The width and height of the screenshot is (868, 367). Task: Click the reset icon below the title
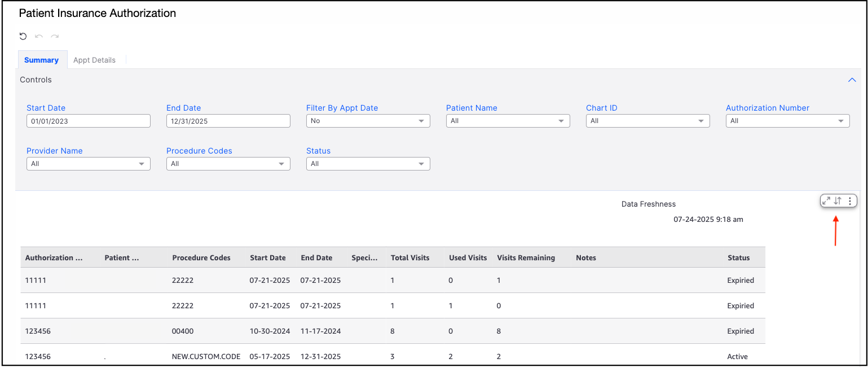pos(23,36)
